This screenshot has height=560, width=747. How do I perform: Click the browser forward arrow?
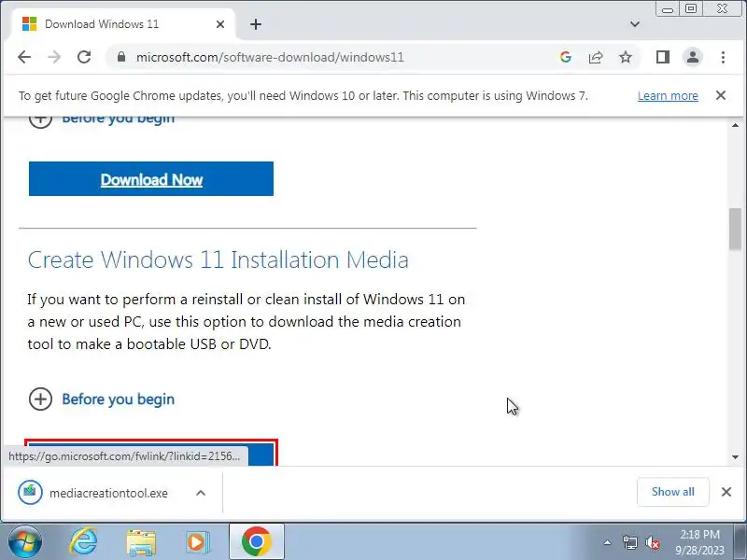[x=54, y=57]
